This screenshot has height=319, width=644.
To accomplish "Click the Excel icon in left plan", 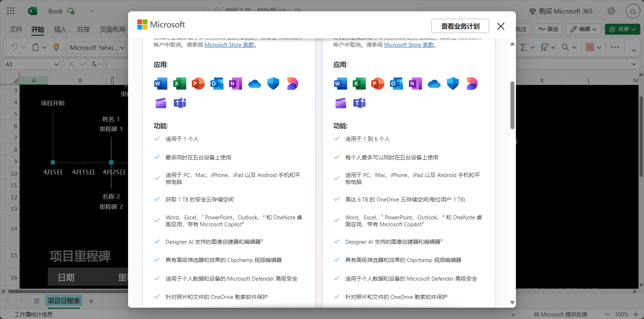I will click(x=180, y=84).
